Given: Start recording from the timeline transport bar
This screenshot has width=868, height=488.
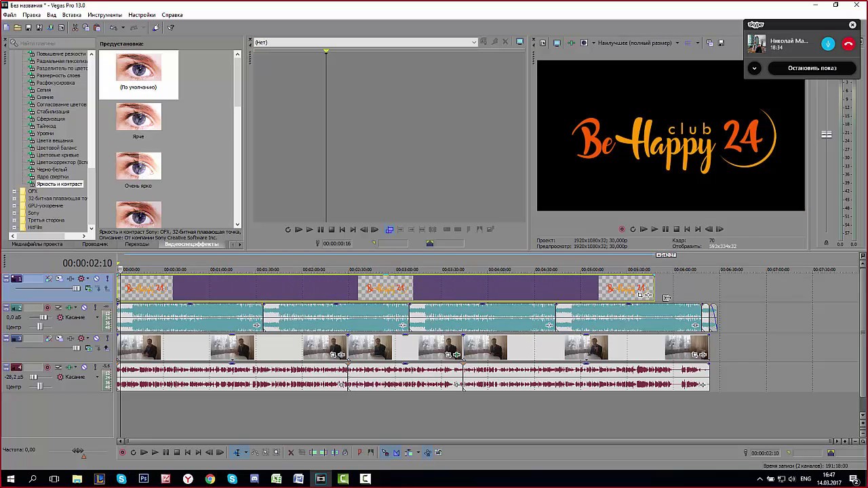Looking at the screenshot, I should [x=122, y=453].
